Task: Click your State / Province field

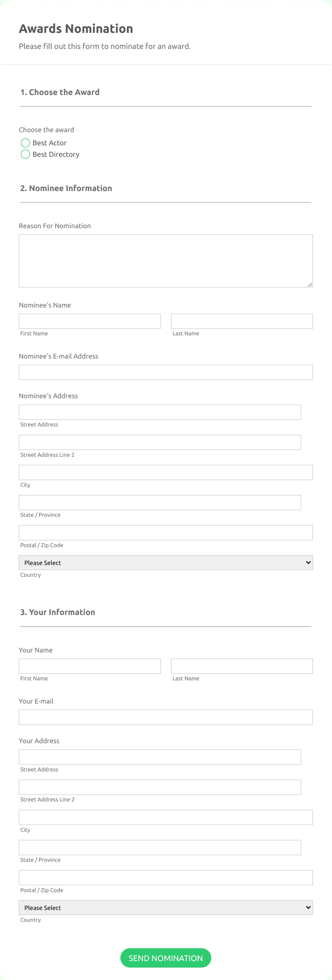Action: (x=160, y=847)
